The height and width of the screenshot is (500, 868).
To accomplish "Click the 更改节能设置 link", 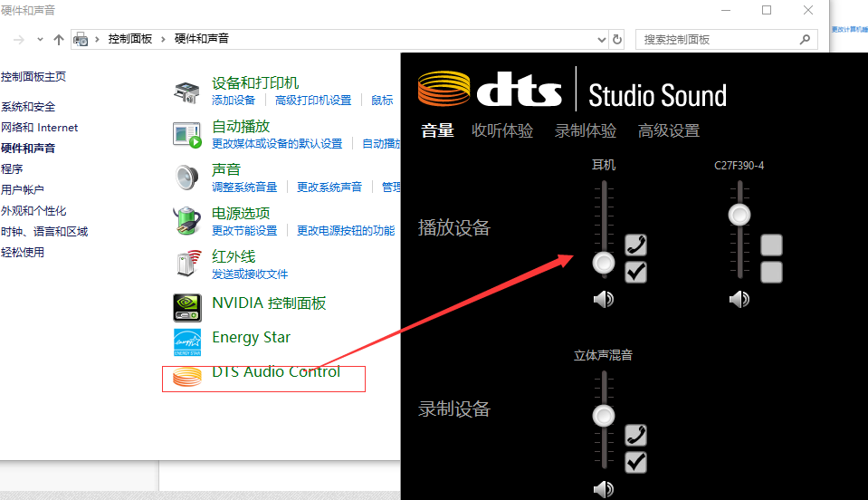I will [x=244, y=231].
